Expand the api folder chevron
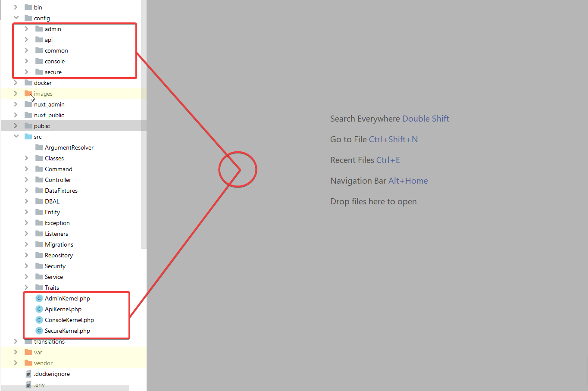The height and width of the screenshot is (391, 588). (26, 40)
